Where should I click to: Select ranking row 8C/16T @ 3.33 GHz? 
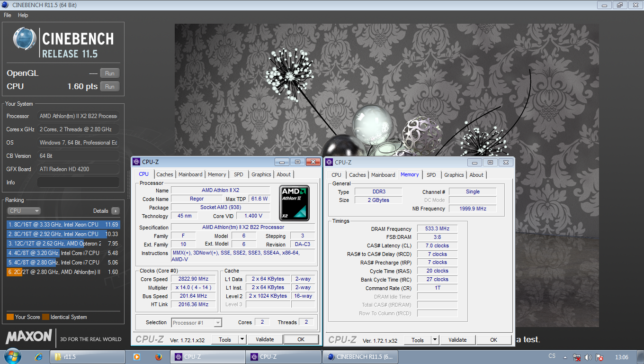pos(63,225)
